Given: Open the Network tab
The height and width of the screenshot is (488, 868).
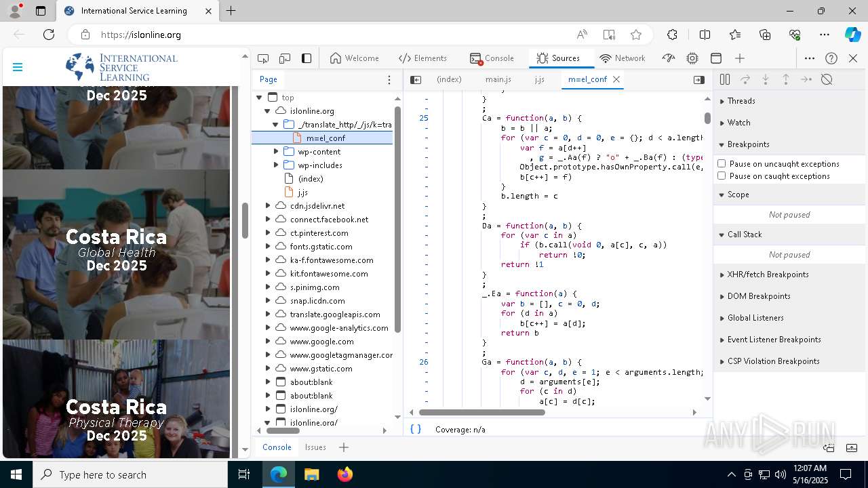Looking at the screenshot, I should pyautogui.click(x=623, y=58).
